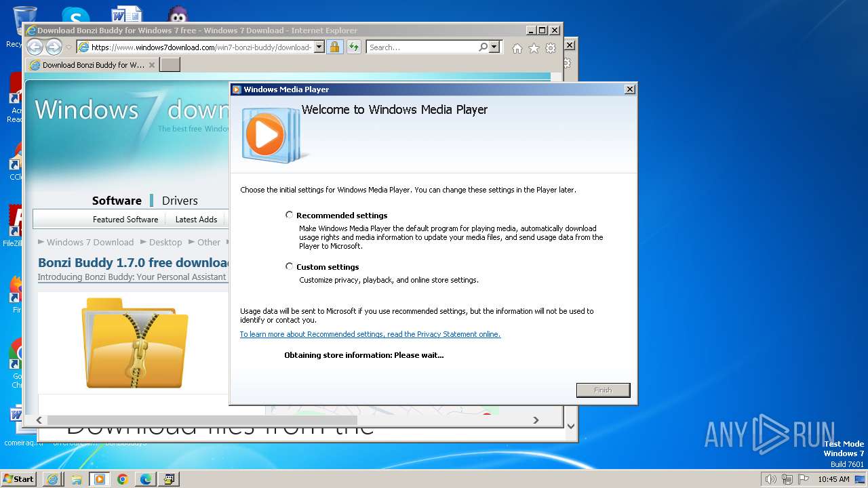The height and width of the screenshot is (488, 868).
Task: Click the search magnifier icon
Action: 483,47
